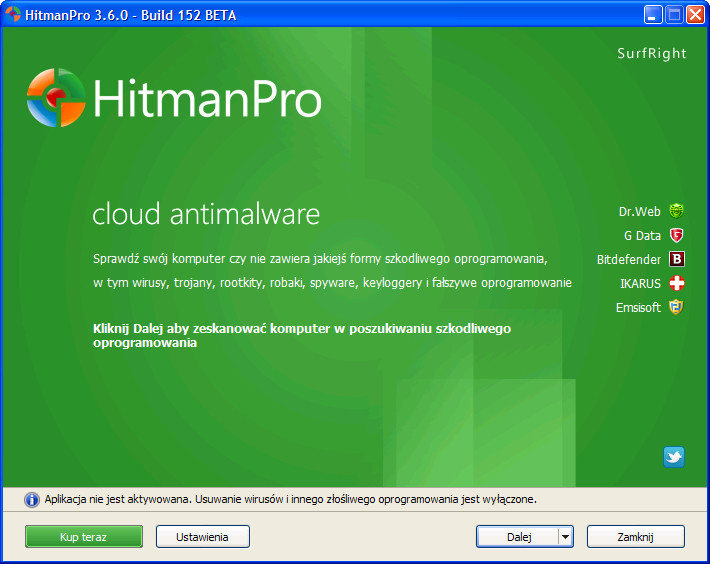The image size is (710, 564).
Task: Click the G Data red shield icon
Action: coord(676,235)
